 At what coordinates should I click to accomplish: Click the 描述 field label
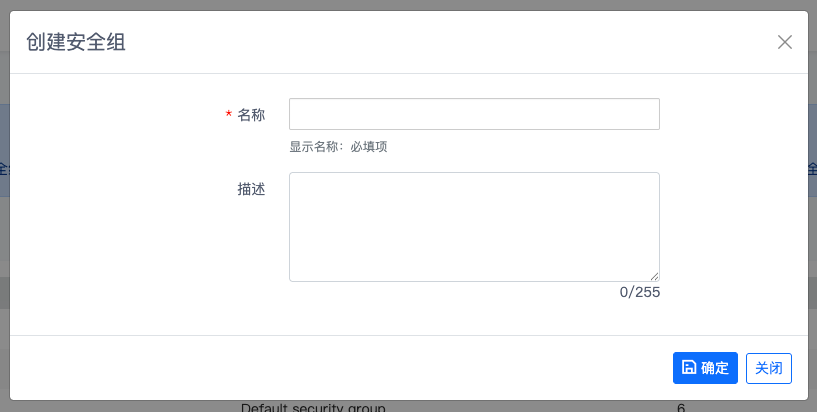[251, 189]
